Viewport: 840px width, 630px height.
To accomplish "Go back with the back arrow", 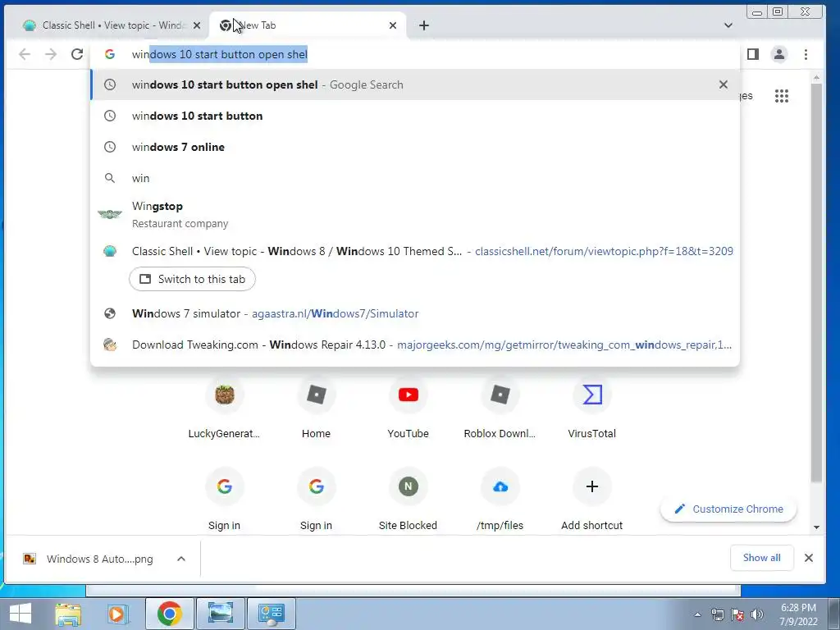I will coord(25,54).
